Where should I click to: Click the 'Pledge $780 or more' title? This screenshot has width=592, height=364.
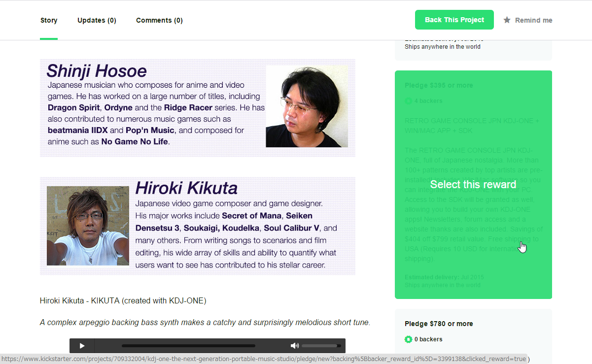pyautogui.click(x=439, y=324)
